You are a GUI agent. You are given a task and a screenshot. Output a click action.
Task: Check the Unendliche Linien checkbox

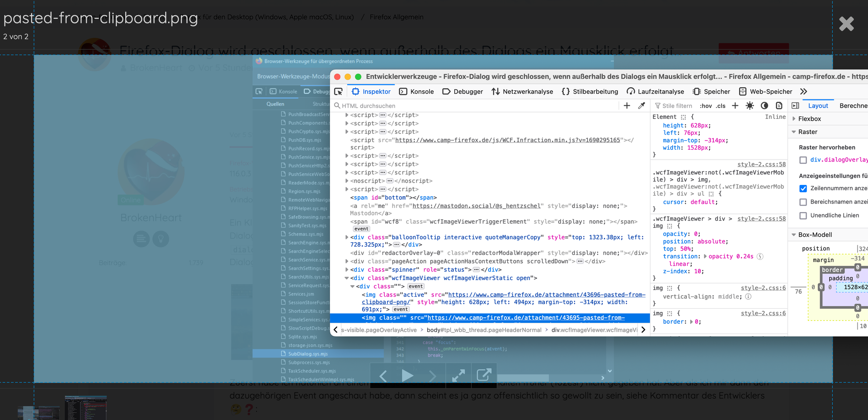pos(803,216)
